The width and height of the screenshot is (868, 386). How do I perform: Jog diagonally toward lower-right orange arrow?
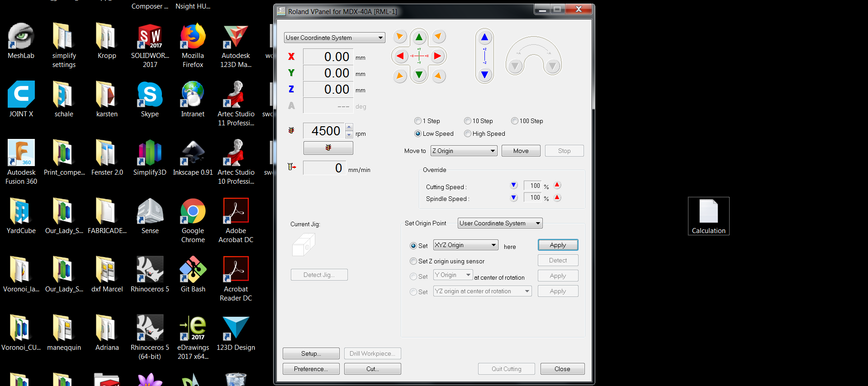[x=438, y=76]
